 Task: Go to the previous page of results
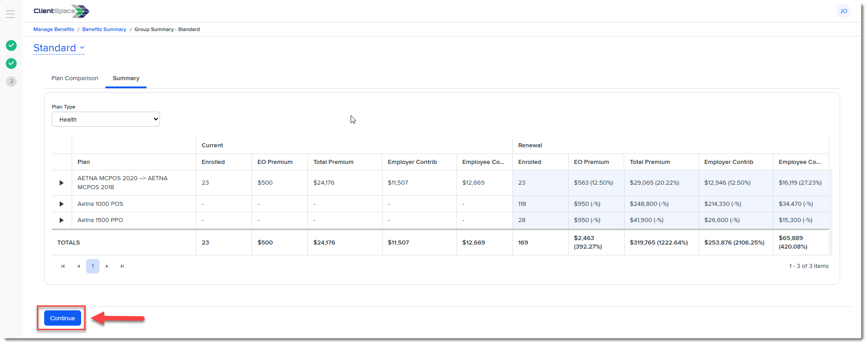tap(78, 266)
